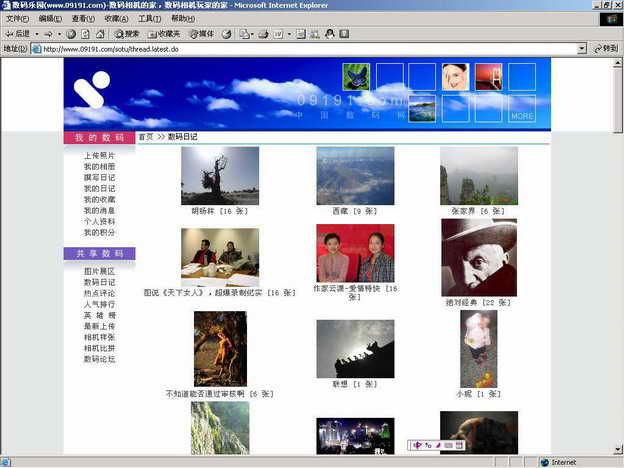Open the Help (帮助) menu
Image resolution: width=624 pixels, height=468 pixels.
pyautogui.click(x=182, y=19)
